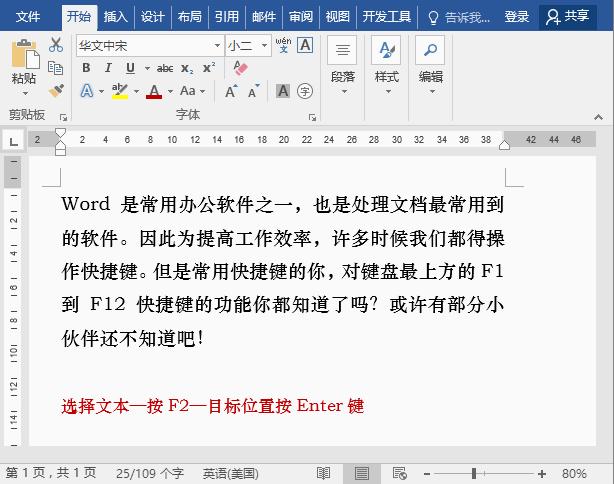Image resolution: width=614 pixels, height=484 pixels.
Task: Apply red font color
Action: click(154, 91)
